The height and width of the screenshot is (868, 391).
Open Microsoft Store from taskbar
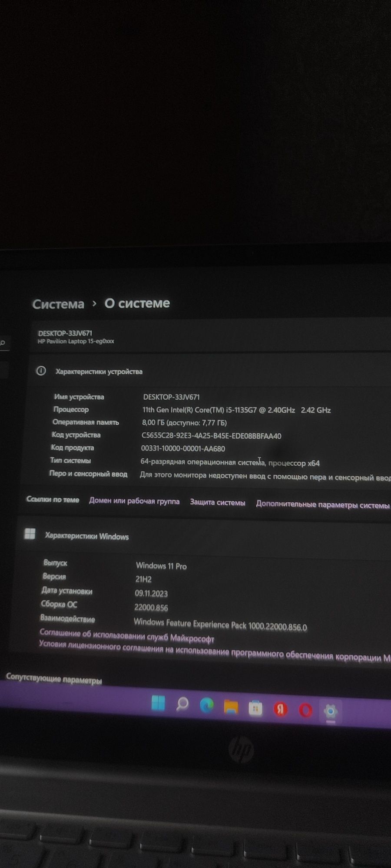click(x=255, y=709)
